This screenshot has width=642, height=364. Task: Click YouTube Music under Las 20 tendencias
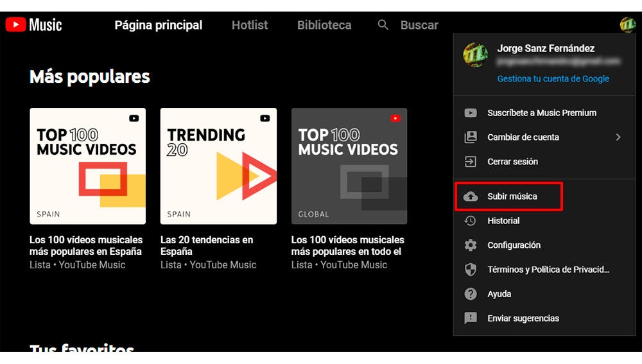point(223,265)
